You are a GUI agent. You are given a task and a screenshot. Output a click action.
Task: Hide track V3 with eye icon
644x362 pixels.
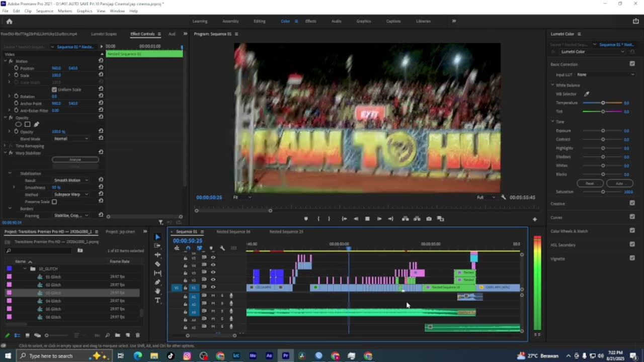point(213,273)
